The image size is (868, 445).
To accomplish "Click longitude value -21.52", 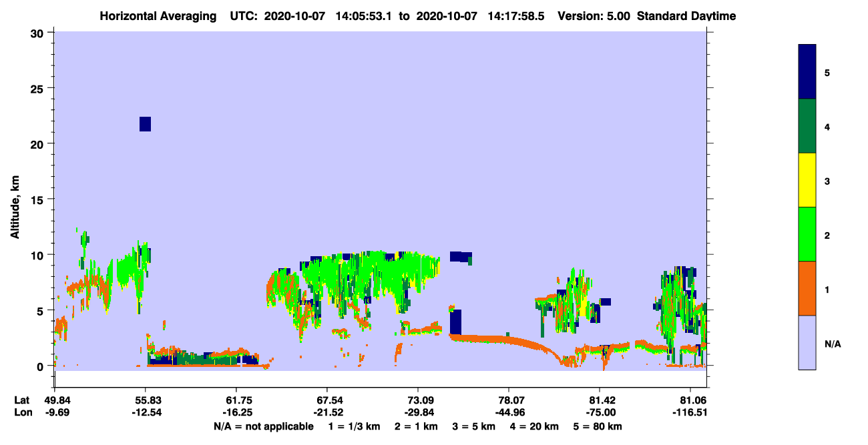I will click(x=327, y=412).
